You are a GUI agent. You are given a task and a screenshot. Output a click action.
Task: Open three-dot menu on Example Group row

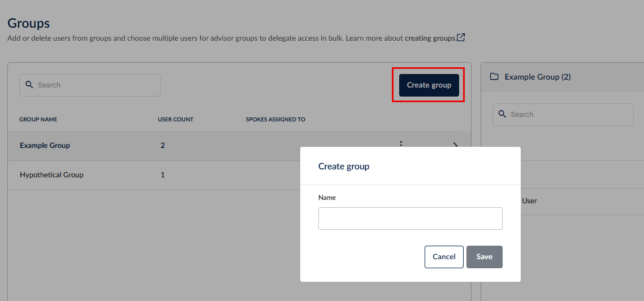(x=401, y=143)
